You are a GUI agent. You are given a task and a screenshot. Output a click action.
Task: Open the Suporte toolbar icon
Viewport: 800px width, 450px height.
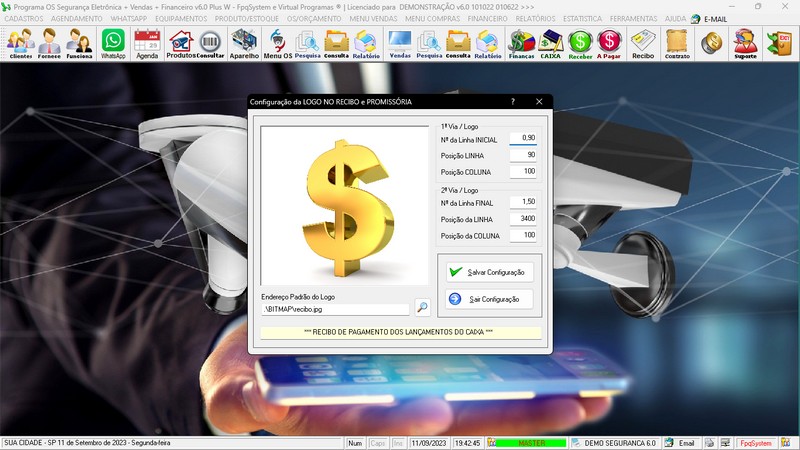pos(745,43)
